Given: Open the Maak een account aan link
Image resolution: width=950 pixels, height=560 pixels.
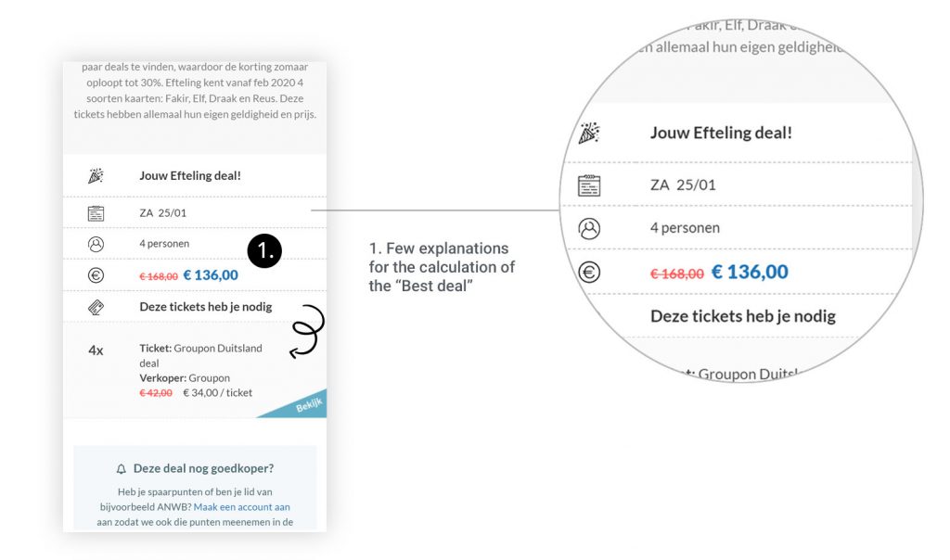Looking at the screenshot, I should click(241, 507).
